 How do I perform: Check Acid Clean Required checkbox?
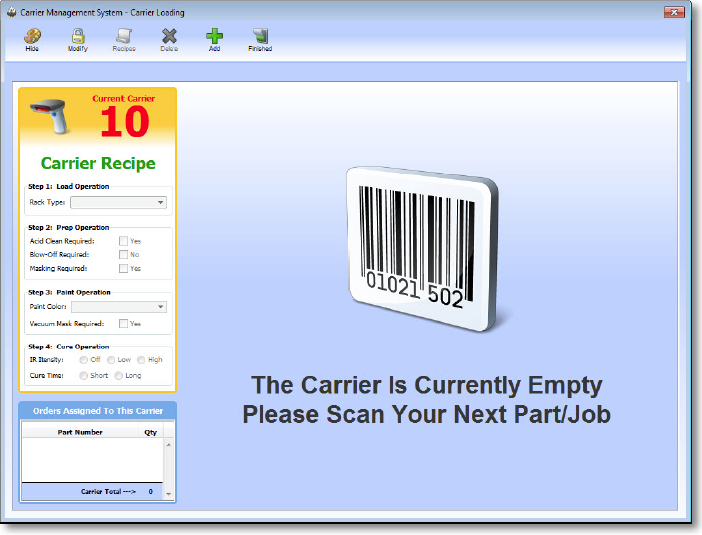pyautogui.click(x=123, y=241)
